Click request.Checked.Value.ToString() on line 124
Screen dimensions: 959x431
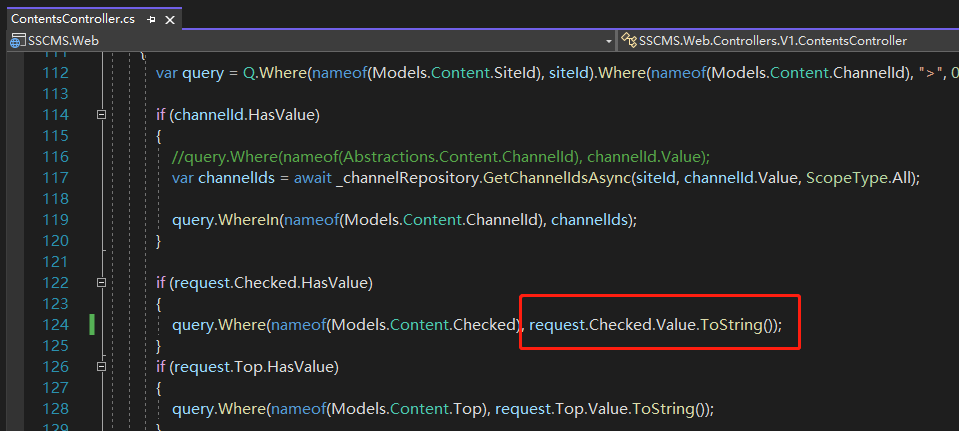[x=653, y=325]
